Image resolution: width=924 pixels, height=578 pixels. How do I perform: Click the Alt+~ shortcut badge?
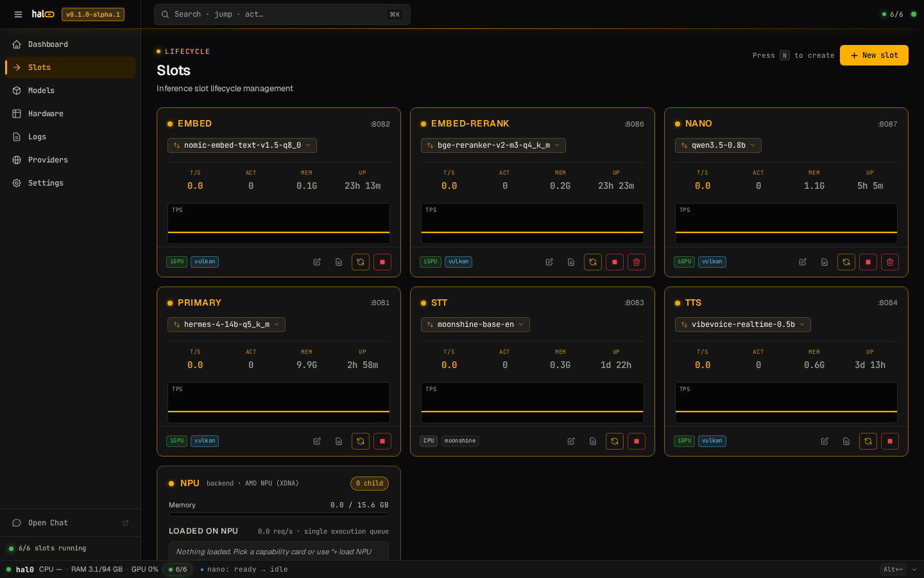(893, 569)
